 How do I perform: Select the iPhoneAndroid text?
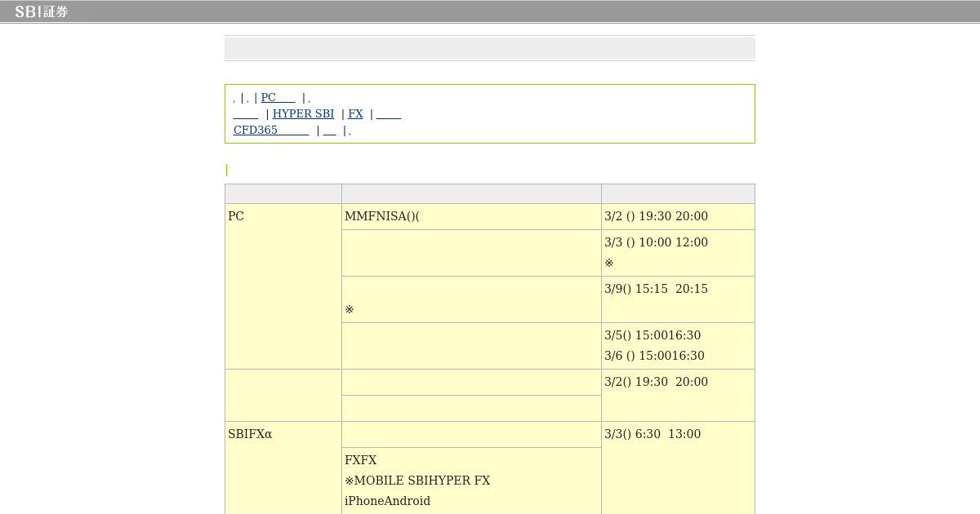pos(387,501)
